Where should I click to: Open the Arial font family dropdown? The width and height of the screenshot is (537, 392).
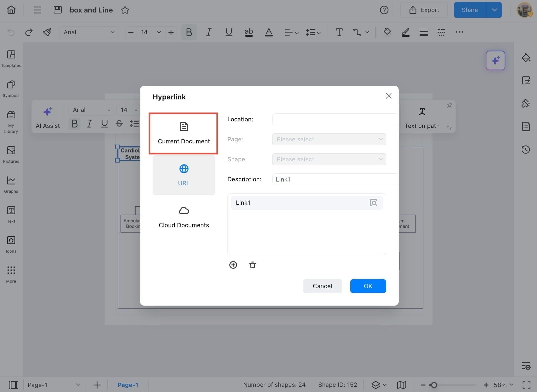[89, 32]
